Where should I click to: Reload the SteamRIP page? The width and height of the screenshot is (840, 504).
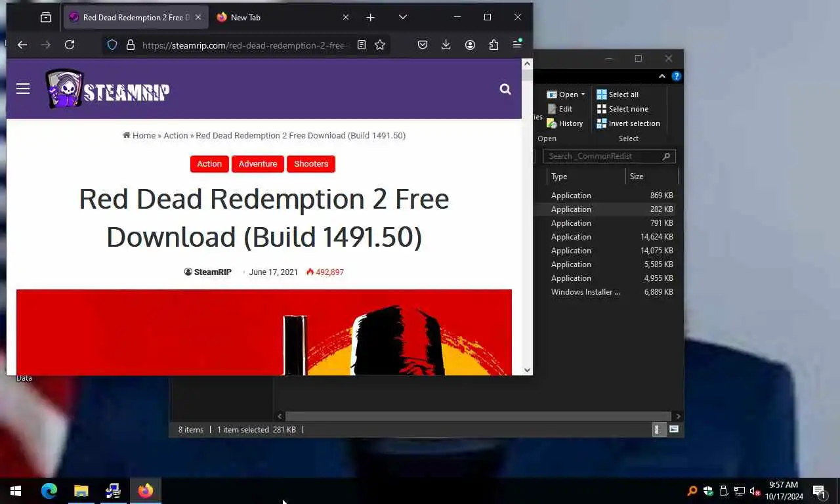point(70,45)
